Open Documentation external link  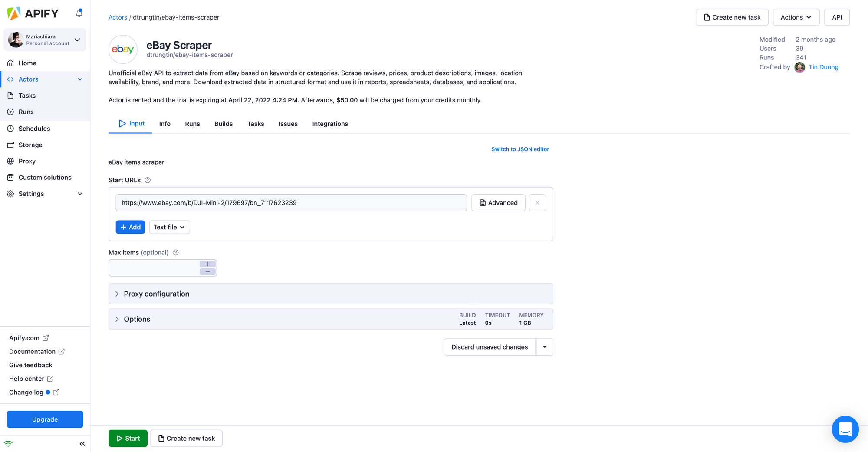tap(37, 351)
